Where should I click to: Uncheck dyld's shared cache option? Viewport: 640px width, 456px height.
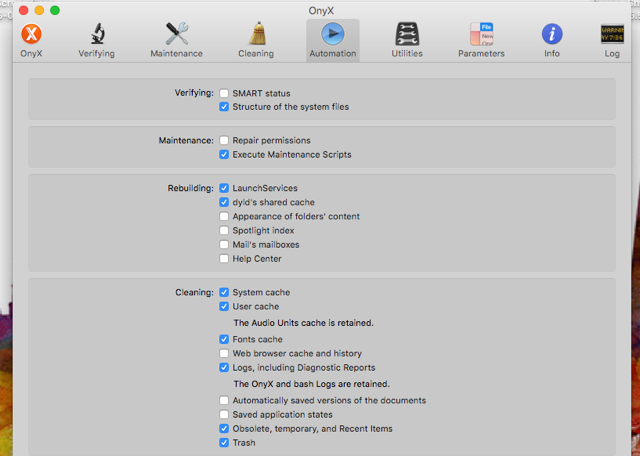click(x=224, y=202)
